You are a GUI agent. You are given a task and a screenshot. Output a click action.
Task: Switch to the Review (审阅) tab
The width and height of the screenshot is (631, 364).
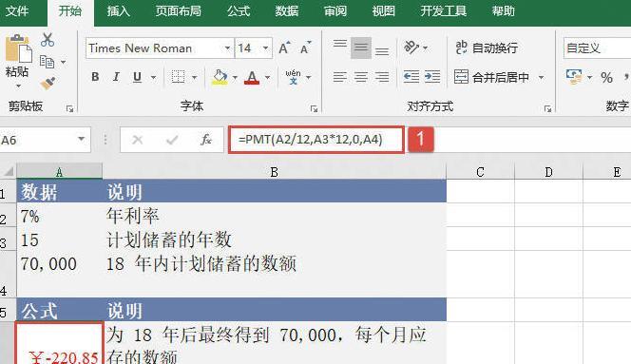pos(335,10)
